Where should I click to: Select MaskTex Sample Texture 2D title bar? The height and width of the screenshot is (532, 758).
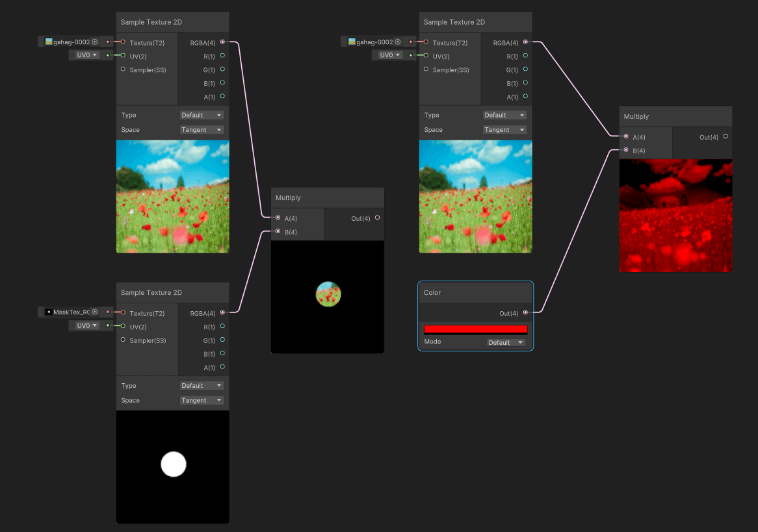click(x=172, y=292)
